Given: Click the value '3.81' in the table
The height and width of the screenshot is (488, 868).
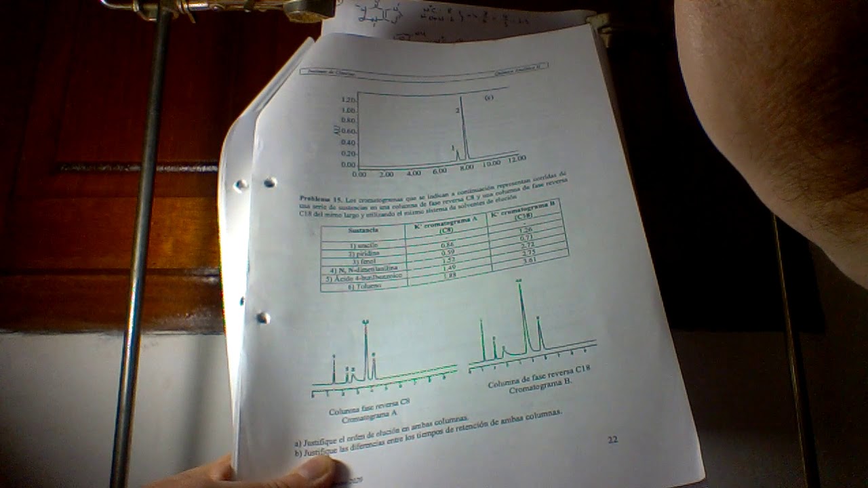Looking at the screenshot, I should [530, 260].
